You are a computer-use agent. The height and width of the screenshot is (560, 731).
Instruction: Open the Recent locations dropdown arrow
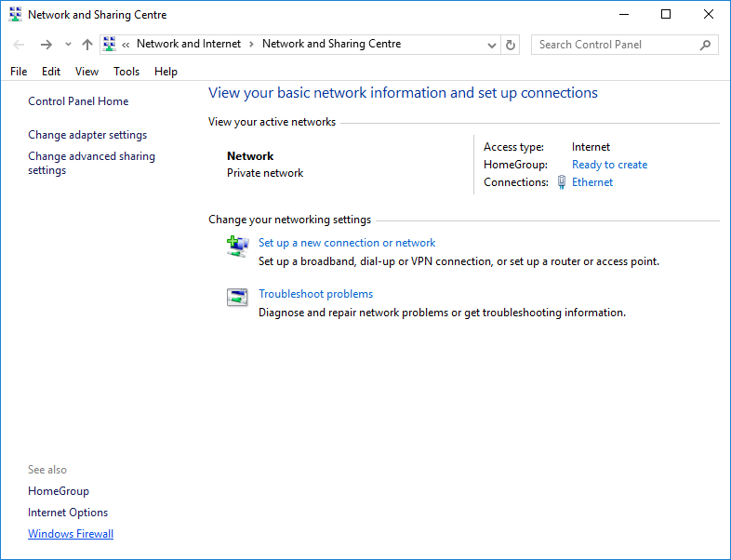click(x=68, y=45)
